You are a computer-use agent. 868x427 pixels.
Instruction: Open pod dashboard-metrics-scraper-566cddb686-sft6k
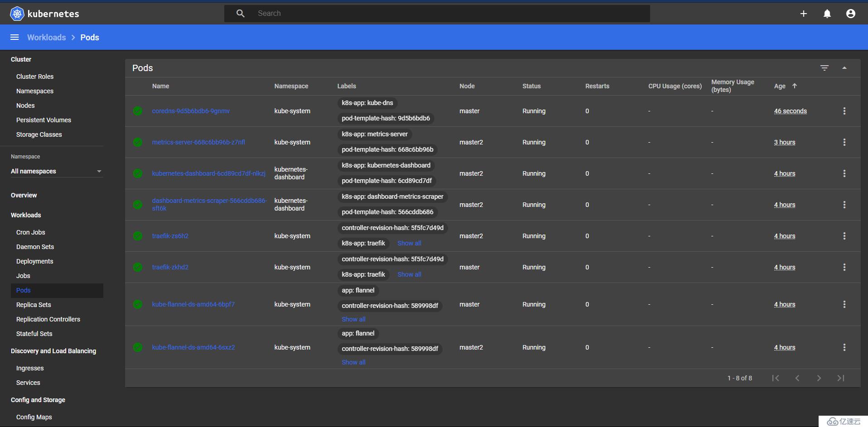pyautogui.click(x=209, y=205)
